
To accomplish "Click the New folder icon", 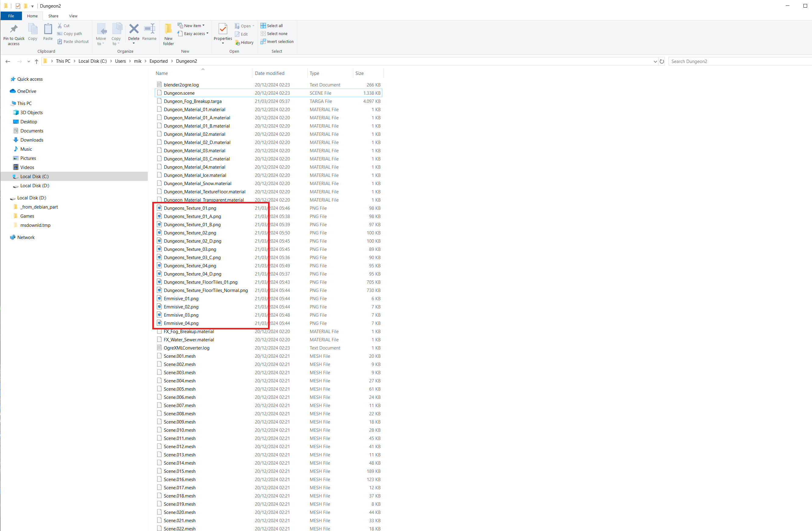I will coord(168,29).
